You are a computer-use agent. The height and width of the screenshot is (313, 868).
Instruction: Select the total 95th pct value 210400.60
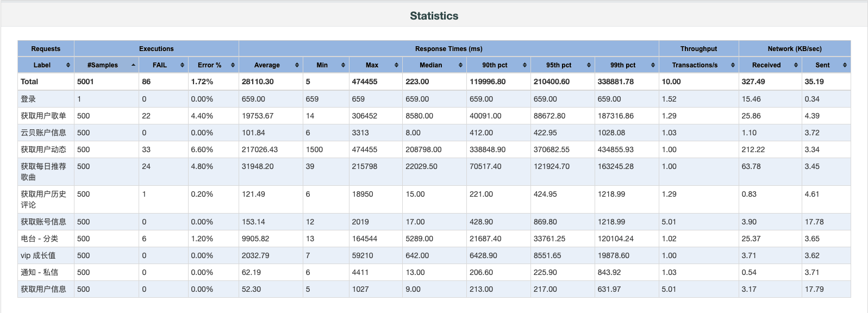pos(552,82)
